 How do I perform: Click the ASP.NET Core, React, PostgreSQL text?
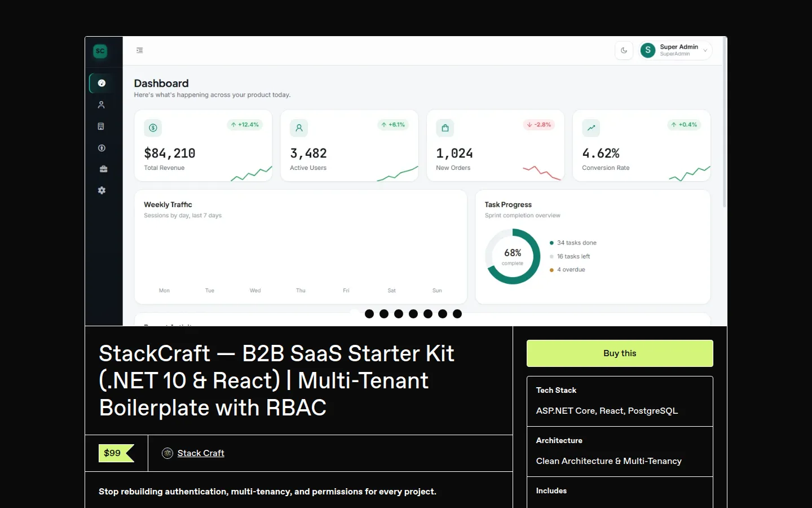click(x=607, y=411)
